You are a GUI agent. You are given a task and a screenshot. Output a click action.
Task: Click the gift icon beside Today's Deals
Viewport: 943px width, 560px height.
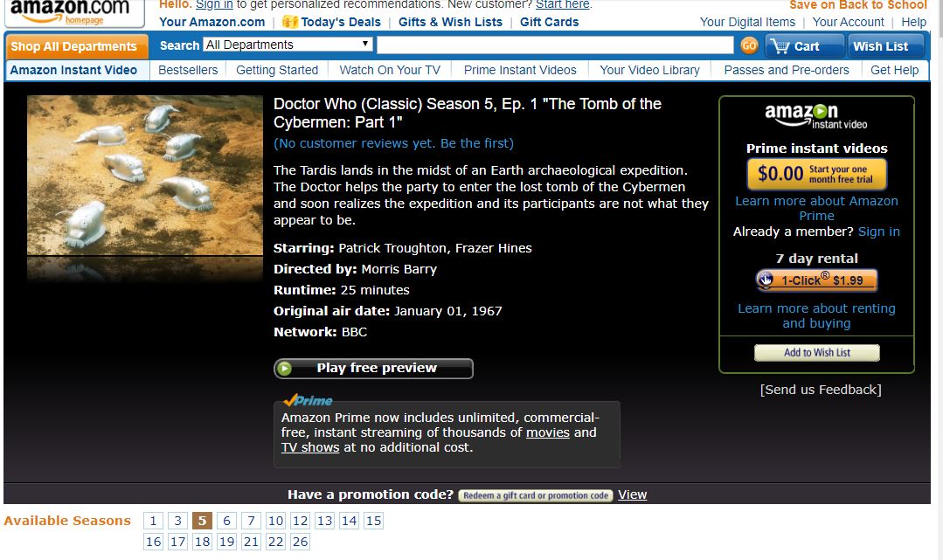click(290, 22)
